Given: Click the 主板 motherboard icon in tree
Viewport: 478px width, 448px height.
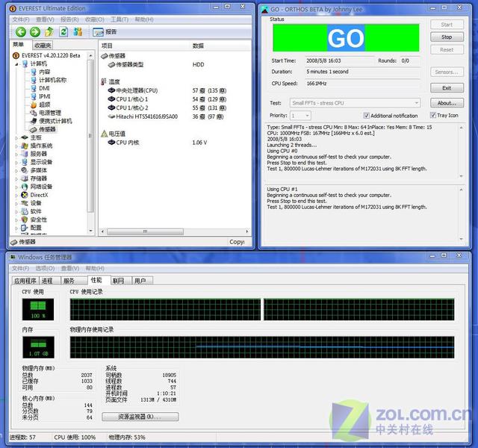Looking at the screenshot, I should coord(25,137).
